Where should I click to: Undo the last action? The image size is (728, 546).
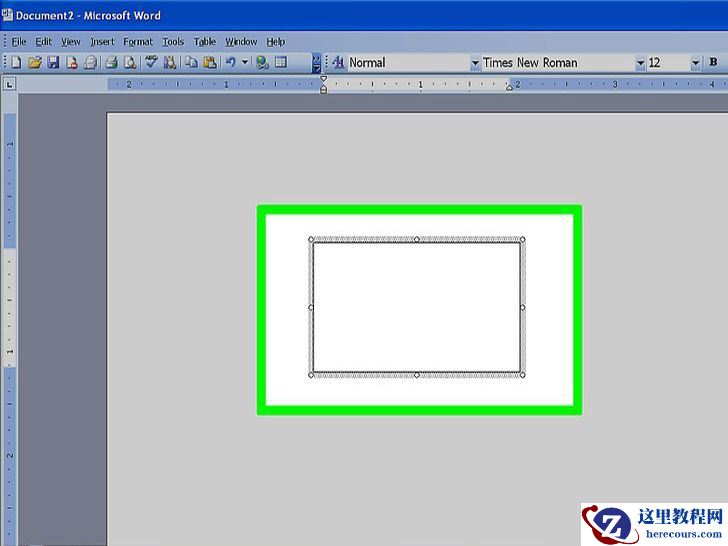click(231, 62)
